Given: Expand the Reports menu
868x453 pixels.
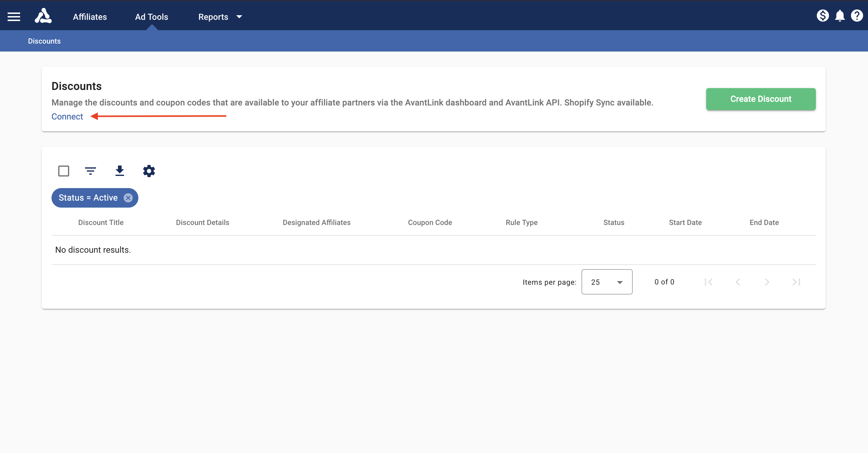Looking at the screenshot, I should [x=219, y=16].
